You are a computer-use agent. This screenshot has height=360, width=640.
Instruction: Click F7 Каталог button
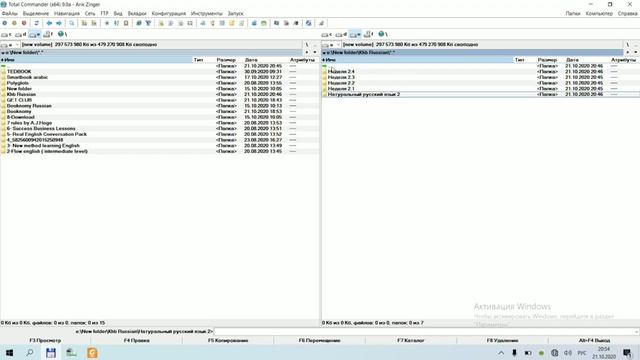411,340
